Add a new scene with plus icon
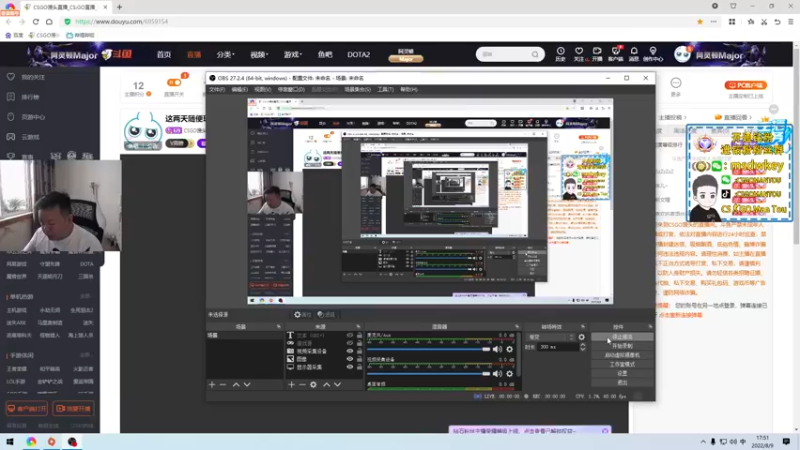The height and width of the screenshot is (450, 800). click(212, 384)
